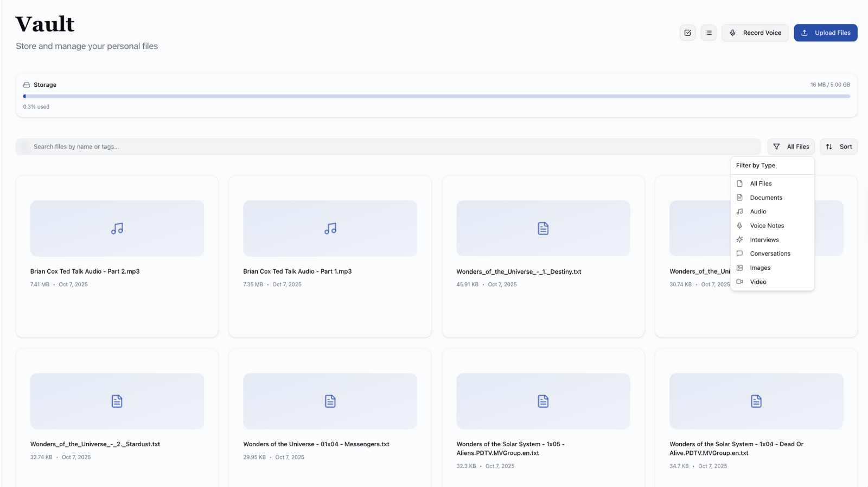Switch to list view layout
Image resolution: width=868 pixels, height=487 pixels.
click(709, 33)
